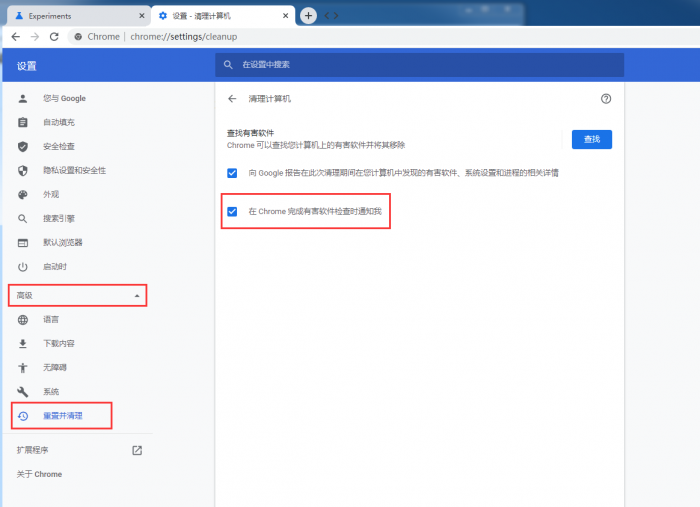Click the shield icon for 隐私设置和安全性
The height and width of the screenshot is (507, 700).
(x=23, y=170)
